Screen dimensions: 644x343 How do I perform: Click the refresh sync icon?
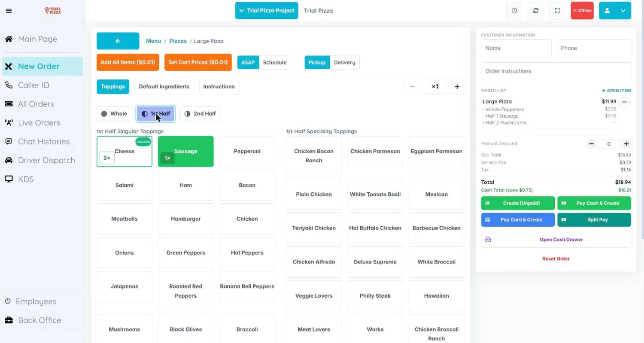536,11
